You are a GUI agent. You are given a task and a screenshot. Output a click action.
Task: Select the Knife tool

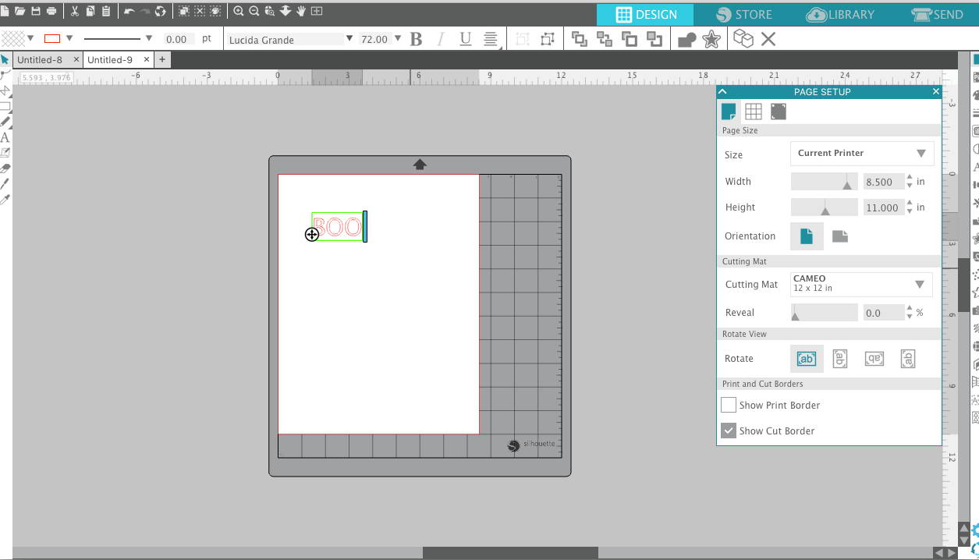click(x=5, y=184)
